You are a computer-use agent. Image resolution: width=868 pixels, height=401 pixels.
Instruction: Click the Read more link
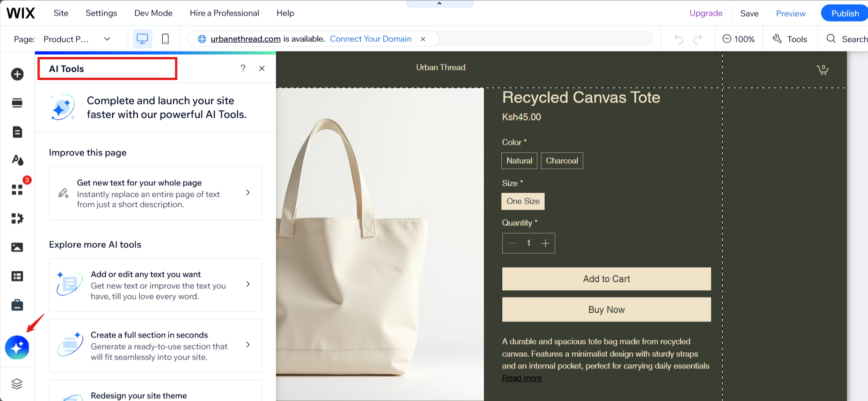[x=522, y=378]
